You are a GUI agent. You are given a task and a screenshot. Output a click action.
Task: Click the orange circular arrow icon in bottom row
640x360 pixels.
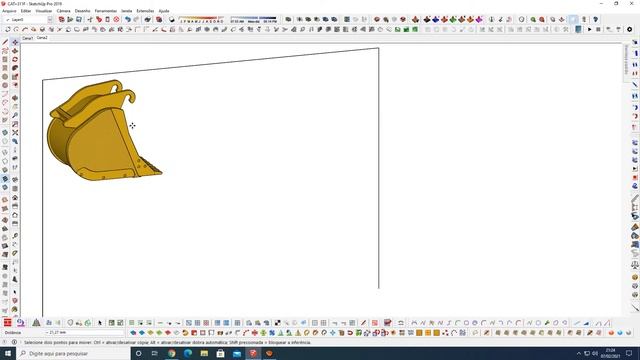tap(185, 333)
